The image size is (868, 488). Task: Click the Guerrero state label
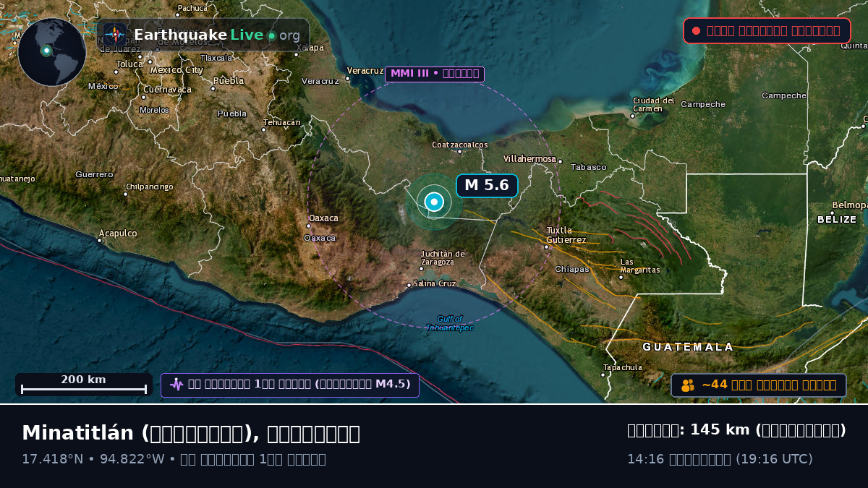pos(94,174)
